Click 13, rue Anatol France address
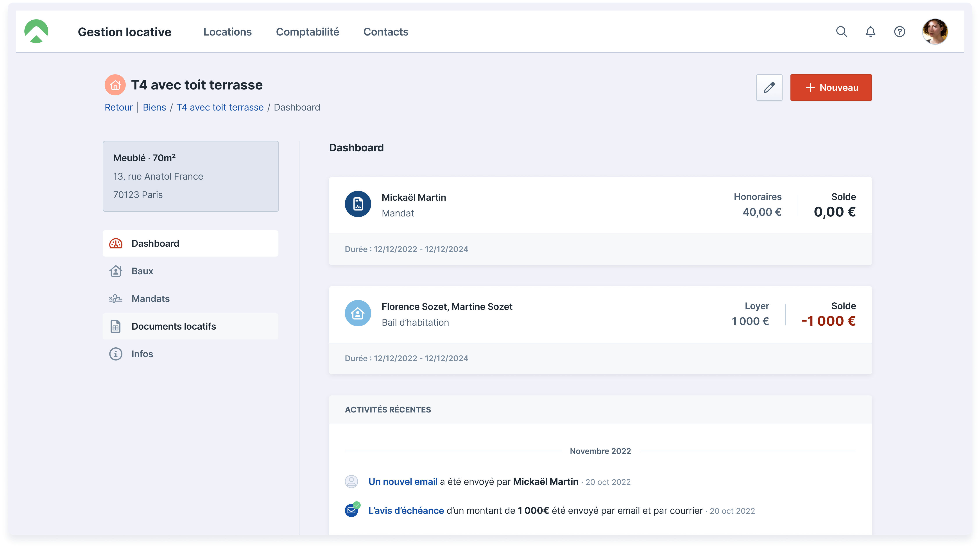The image size is (980, 548). [158, 177]
